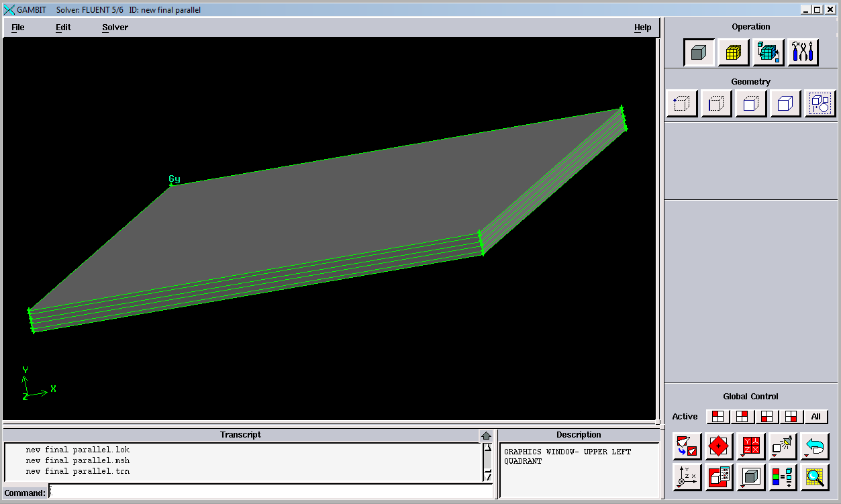Select the Volume geometry command button

point(785,103)
